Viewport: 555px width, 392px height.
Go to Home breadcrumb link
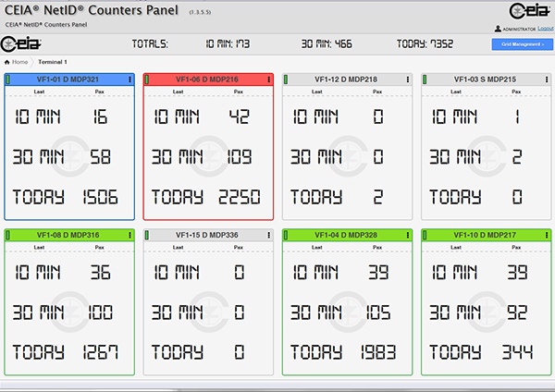[19, 62]
